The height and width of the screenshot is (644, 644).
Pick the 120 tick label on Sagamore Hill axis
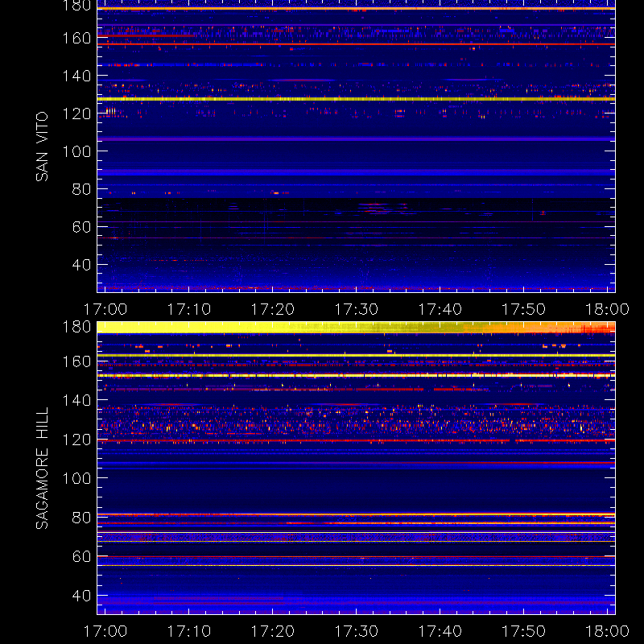coord(76,440)
